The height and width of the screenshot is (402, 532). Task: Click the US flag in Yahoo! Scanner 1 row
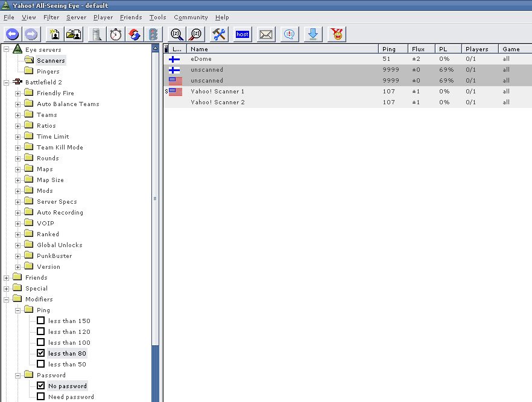tap(176, 92)
